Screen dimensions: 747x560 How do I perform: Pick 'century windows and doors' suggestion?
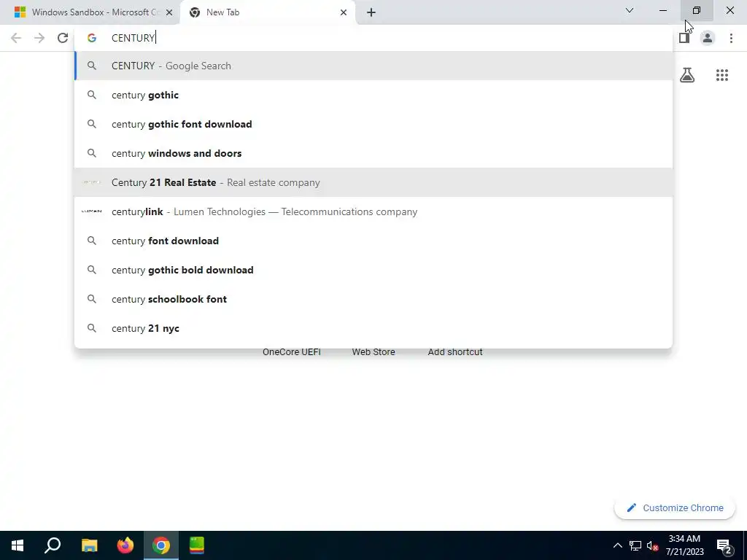373,153
